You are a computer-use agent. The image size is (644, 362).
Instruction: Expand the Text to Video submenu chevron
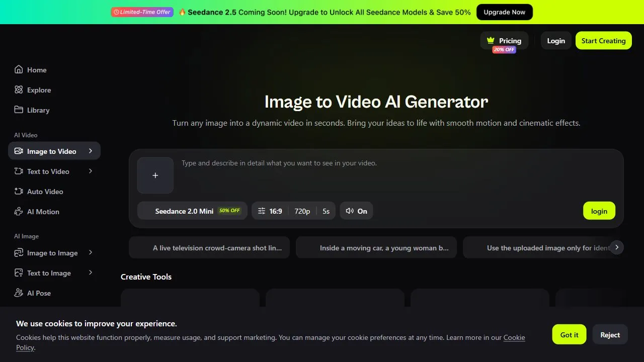(91, 171)
